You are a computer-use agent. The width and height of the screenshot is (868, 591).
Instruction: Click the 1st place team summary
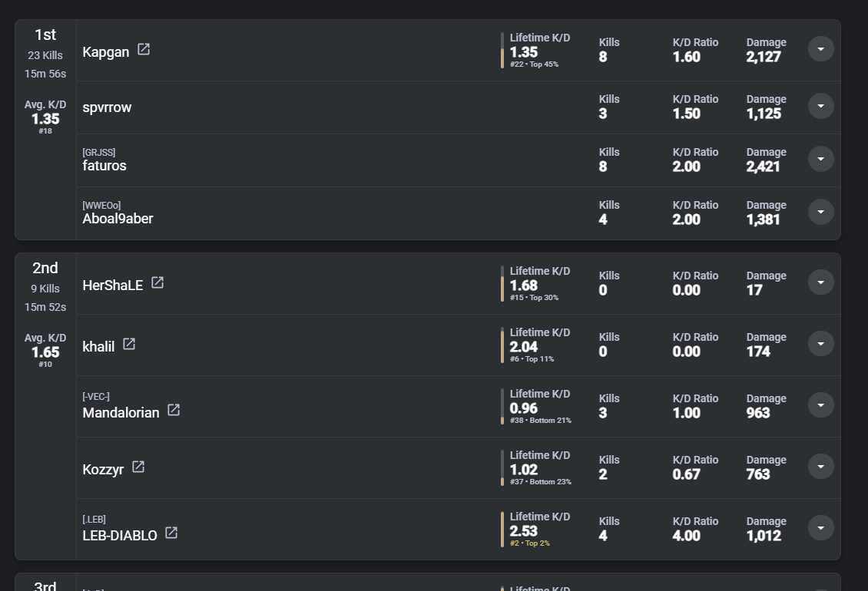point(45,54)
